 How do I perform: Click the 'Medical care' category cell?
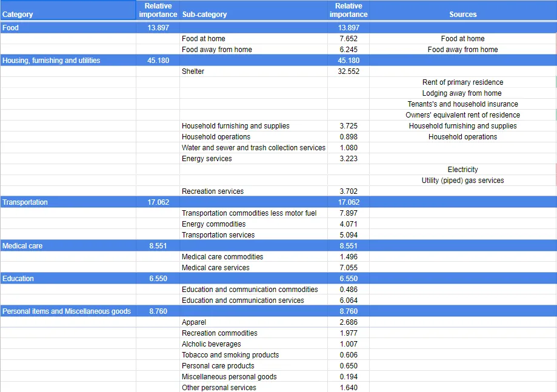(x=68, y=246)
